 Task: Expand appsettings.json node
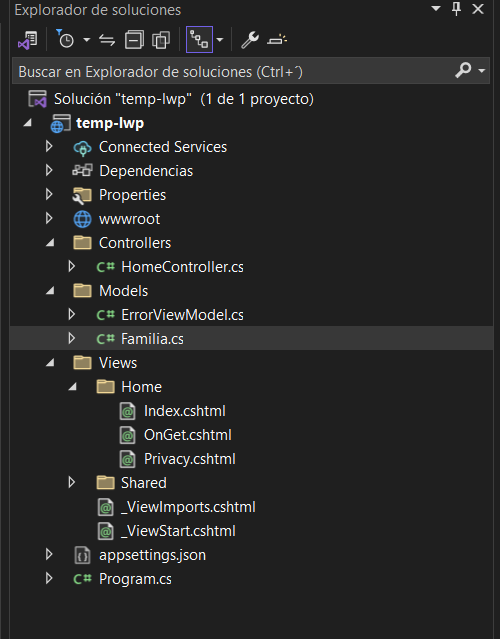[x=49, y=554]
